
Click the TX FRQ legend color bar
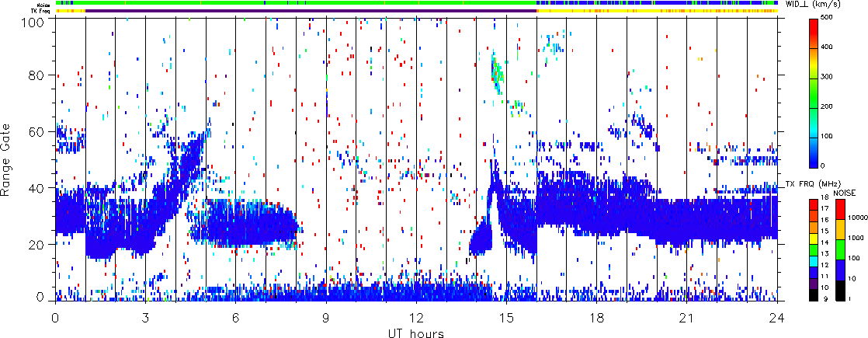814,250
